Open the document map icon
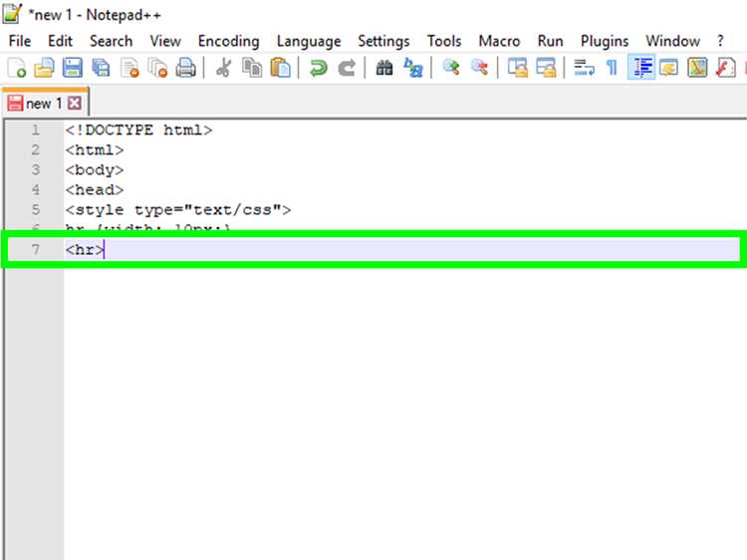 (697, 68)
